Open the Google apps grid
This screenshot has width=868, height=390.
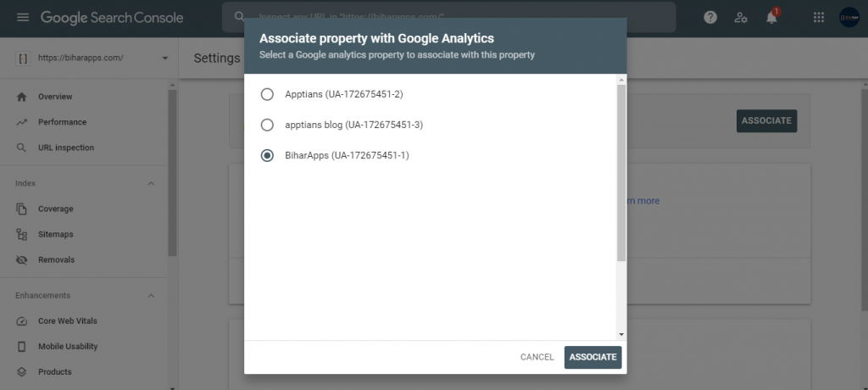(818, 18)
